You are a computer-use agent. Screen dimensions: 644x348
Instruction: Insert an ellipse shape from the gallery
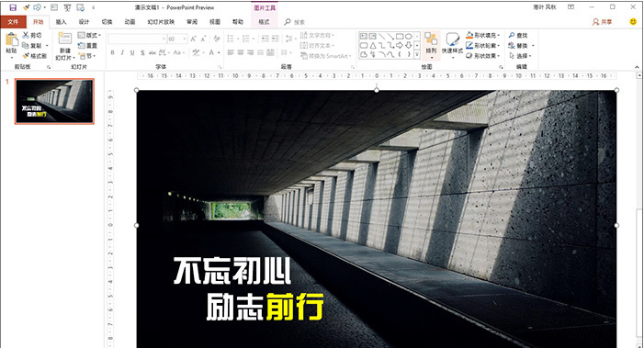click(409, 36)
